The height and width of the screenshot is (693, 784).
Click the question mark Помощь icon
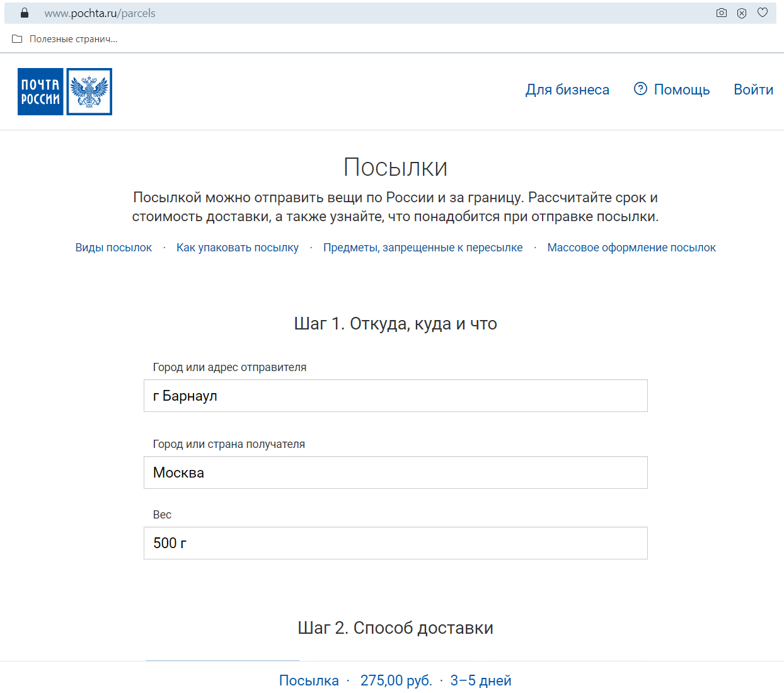pyautogui.click(x=640, y=89)
